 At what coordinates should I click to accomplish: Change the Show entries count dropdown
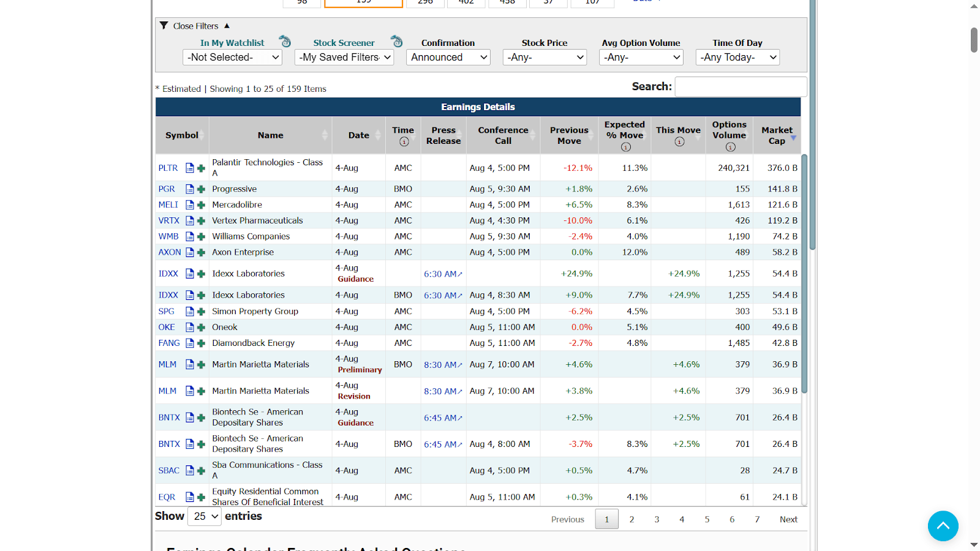pos(205,517)
